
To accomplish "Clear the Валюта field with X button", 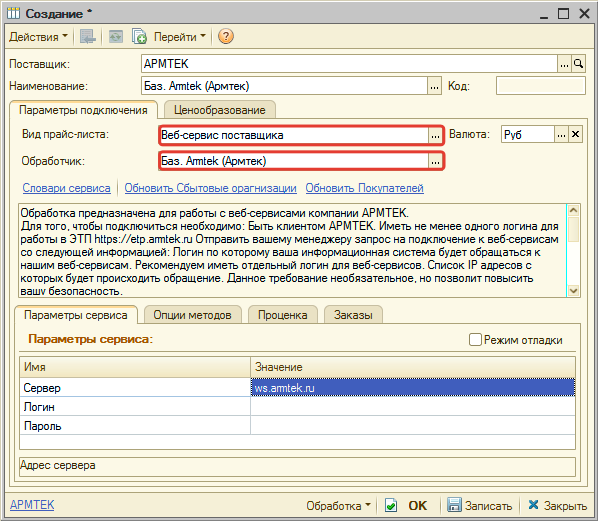I will tap(575, 135).
